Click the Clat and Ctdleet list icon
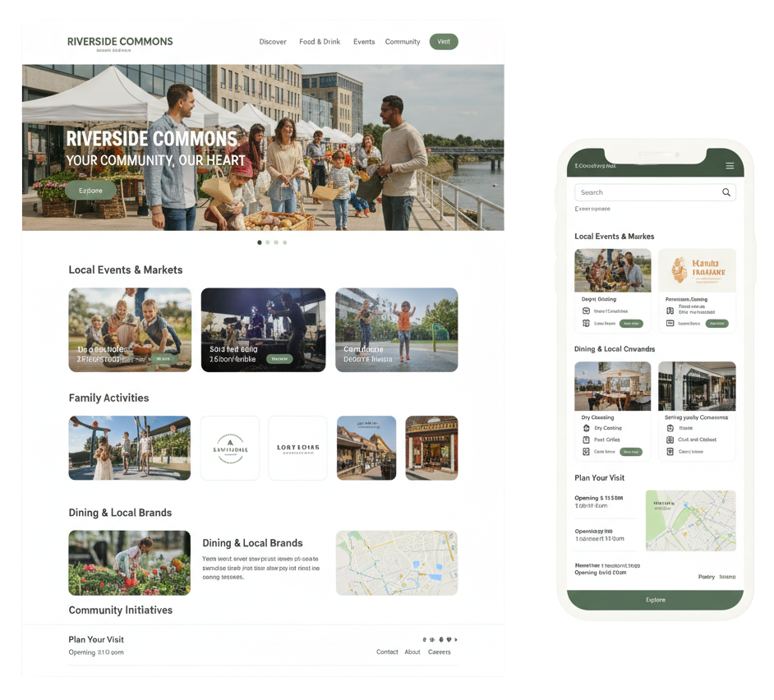This screenshot has width=774, height=700. click(x=670, y=440)
